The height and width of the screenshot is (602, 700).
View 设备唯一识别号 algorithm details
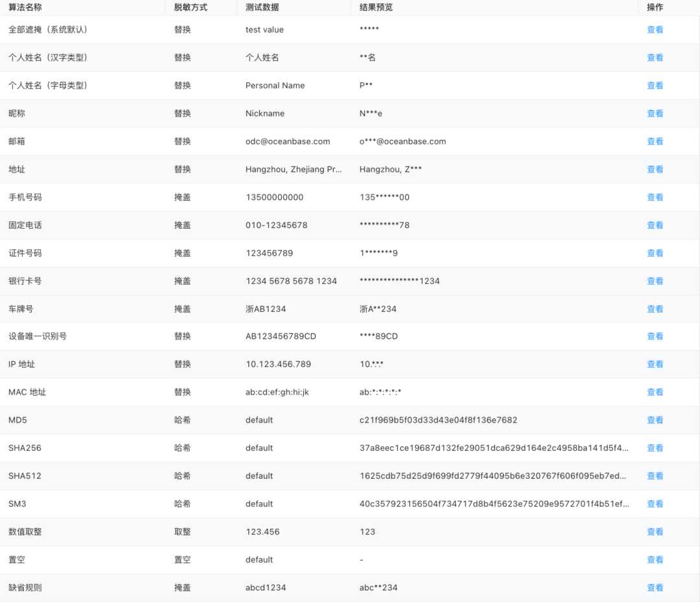coord(655,336)
